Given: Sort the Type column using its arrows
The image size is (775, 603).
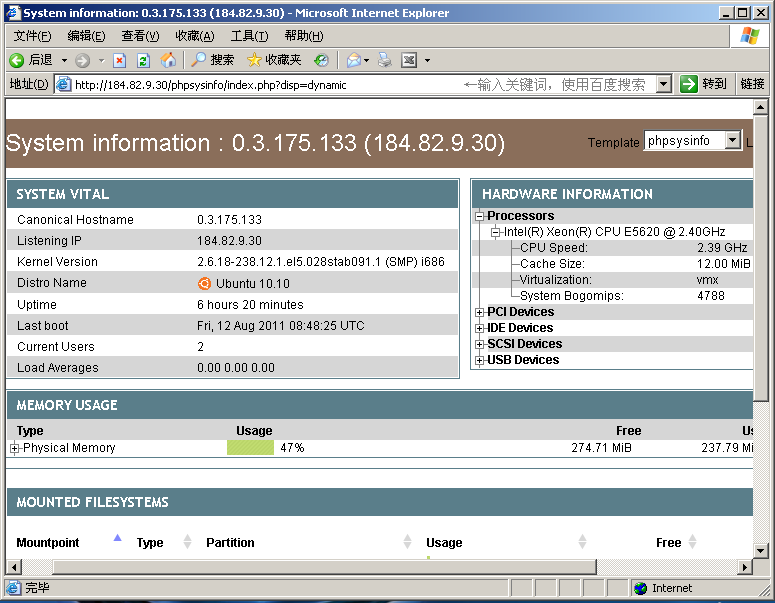Looking at the screenshot, I should [x=187, y=542].
